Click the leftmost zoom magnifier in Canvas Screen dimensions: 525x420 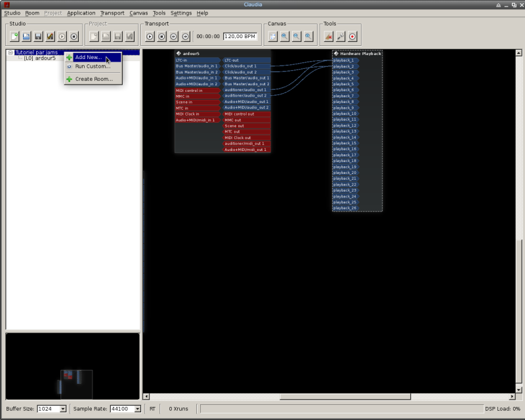tap(285, 37)
